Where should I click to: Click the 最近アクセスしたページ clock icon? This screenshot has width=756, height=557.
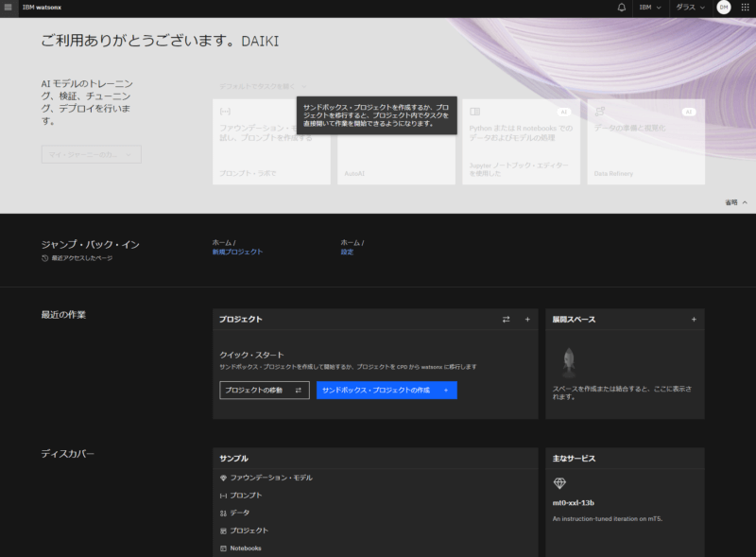[44, 258]
